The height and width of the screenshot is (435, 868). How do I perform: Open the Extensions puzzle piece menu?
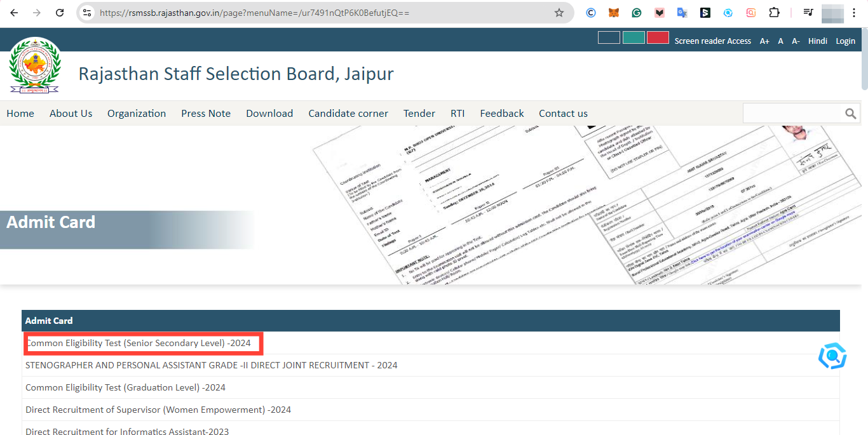click(774, 13)
